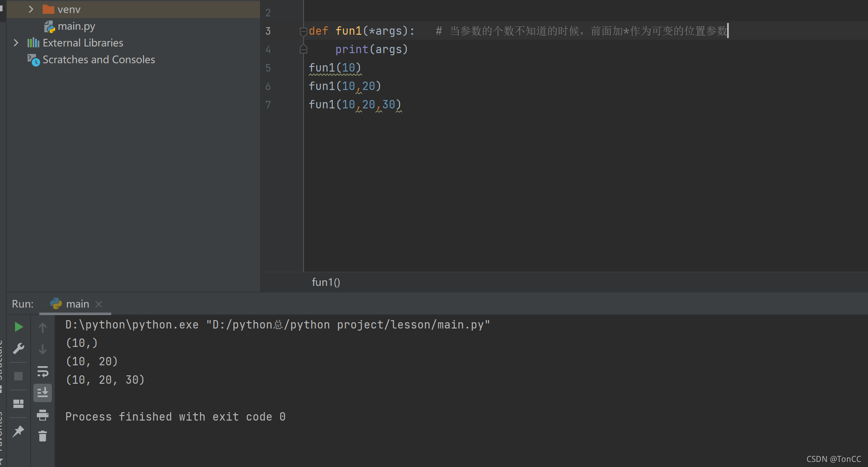Screen dimensions: 868x467
Task: Click line number 4 in gutter
Action: pos(268,49)
